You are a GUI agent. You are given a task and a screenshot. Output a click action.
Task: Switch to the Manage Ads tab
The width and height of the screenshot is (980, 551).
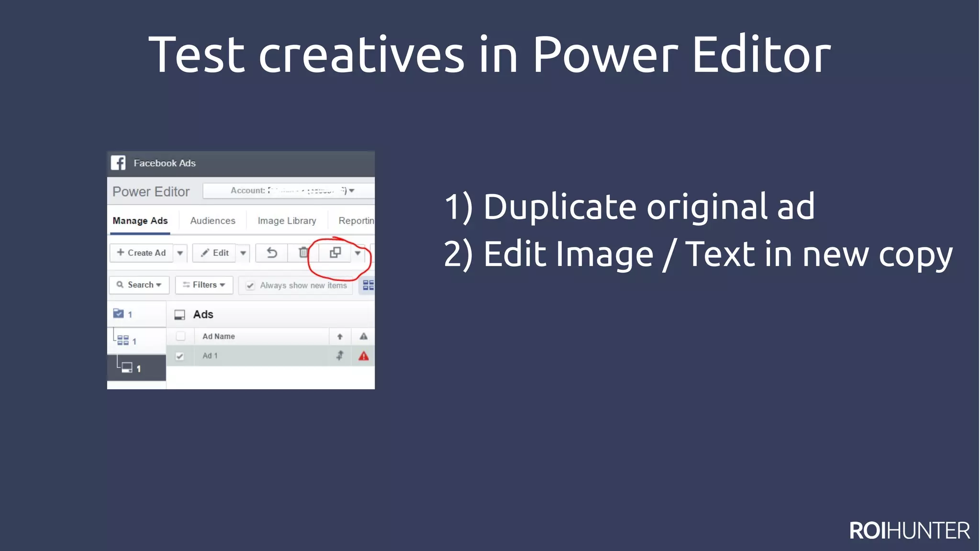pos(140,220)
